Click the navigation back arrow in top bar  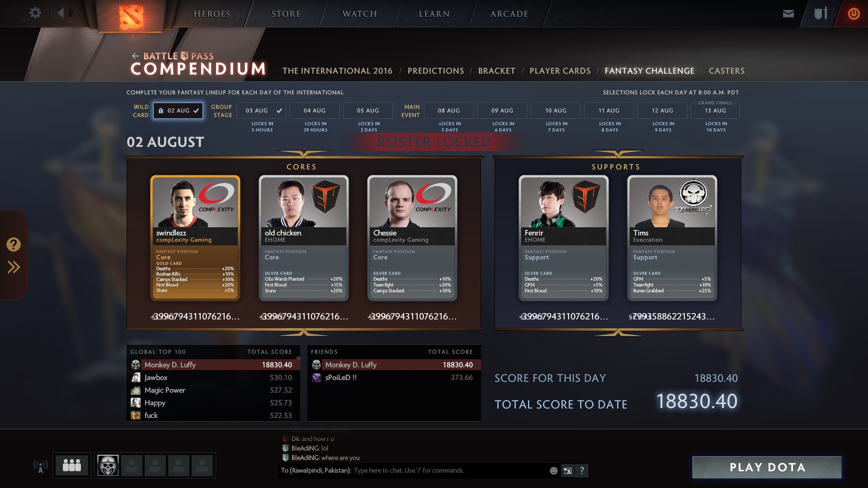tap(61, 13)
